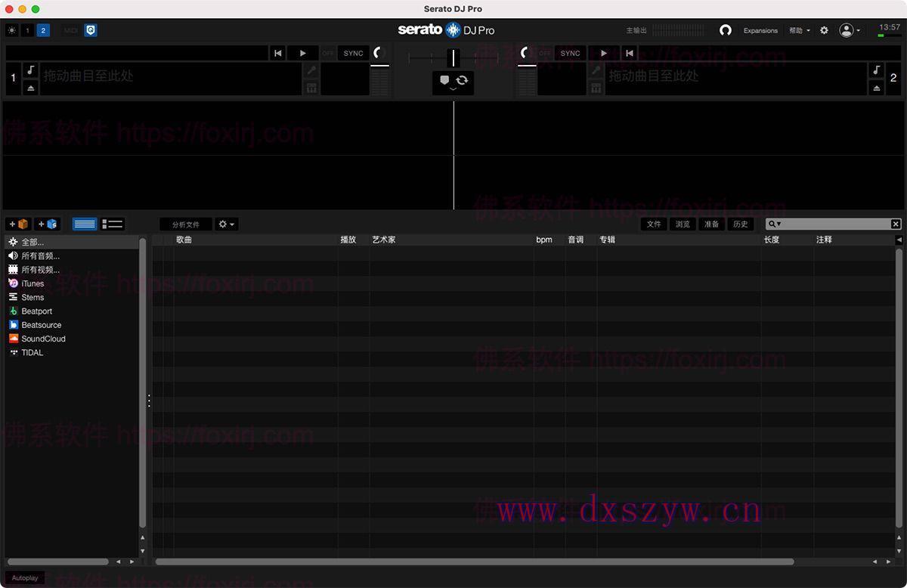Switch library to album art list view
Image resolution: width=907 pixels, height=588 pixels.
tap(113, 224)
